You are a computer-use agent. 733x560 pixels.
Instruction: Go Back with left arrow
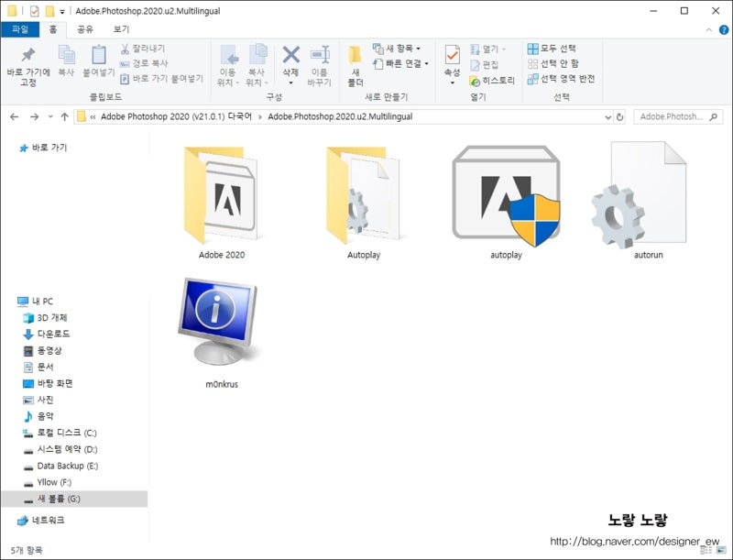coord(15,117)
